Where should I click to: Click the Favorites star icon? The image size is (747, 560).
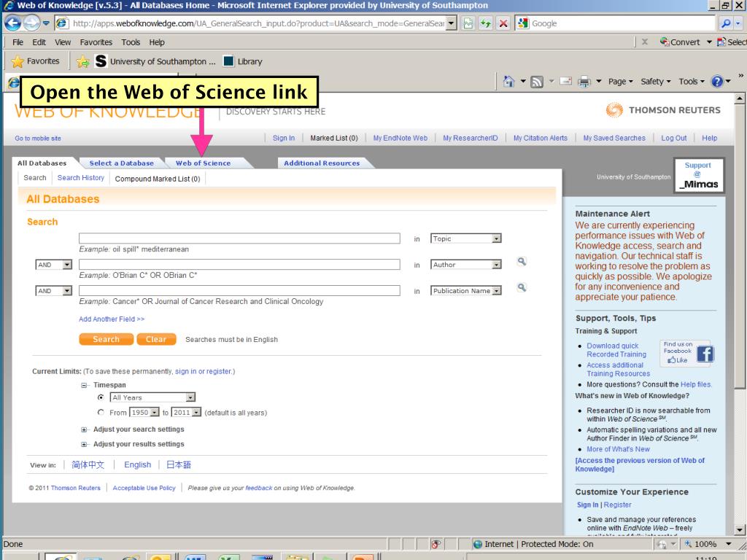18,61
